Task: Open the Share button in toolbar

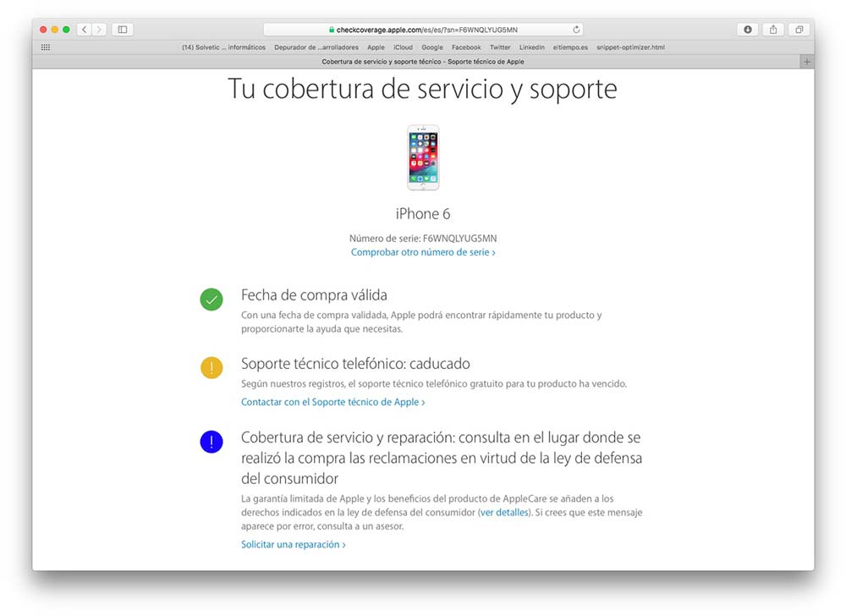Action: (773, 30)
